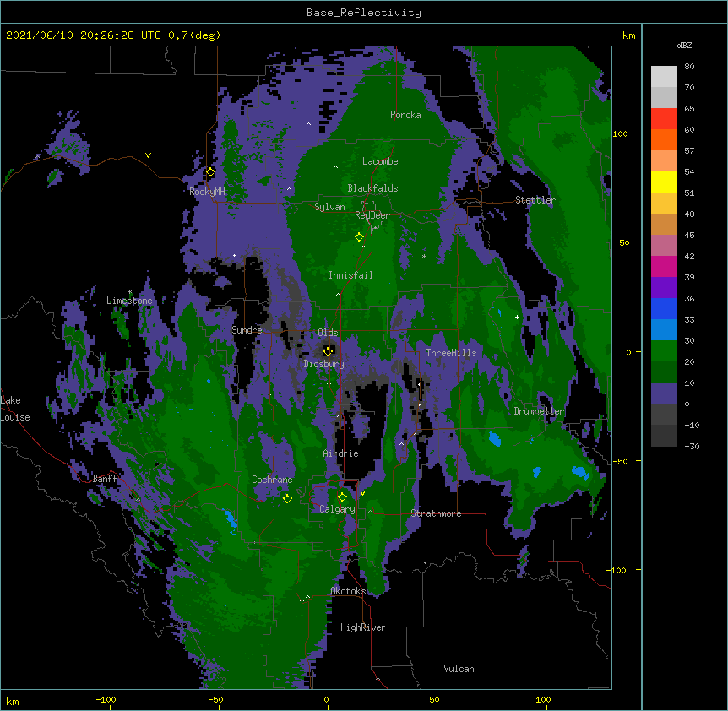Click the Vulcan label
The height and width of the screenshot is (711, 728).
[x=459, y=669]
